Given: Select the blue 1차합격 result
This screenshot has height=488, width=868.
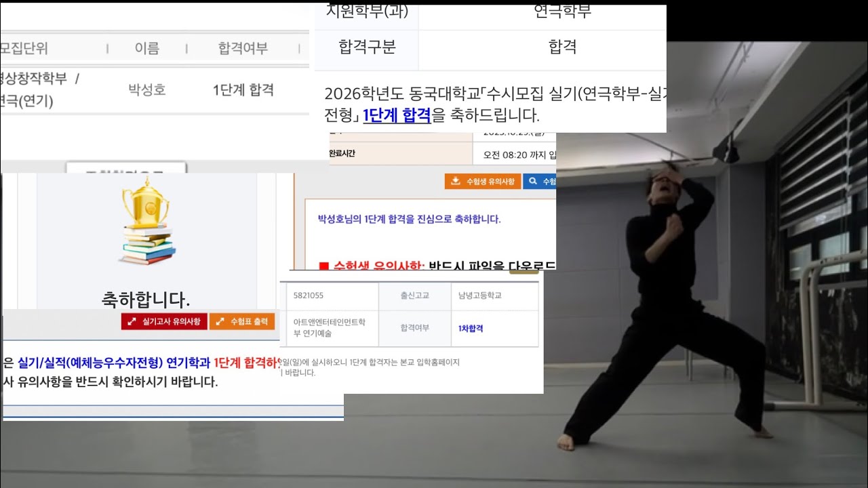Looking at the screenshot, I should [471, 328].
